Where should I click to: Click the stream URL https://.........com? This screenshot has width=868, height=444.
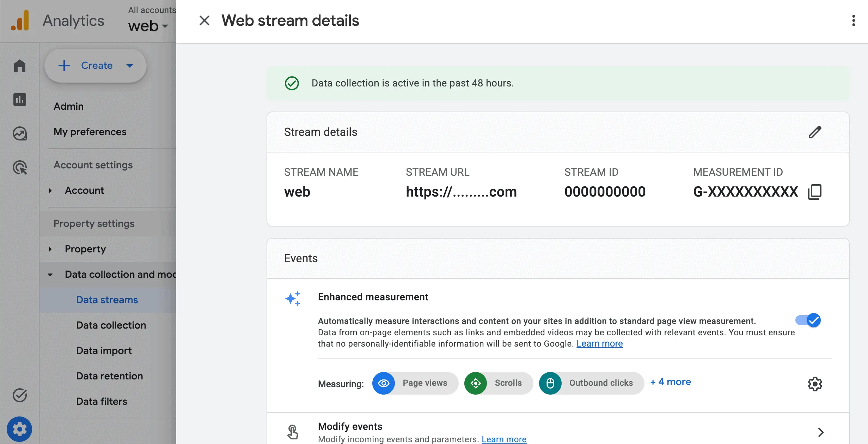[461, 192]
